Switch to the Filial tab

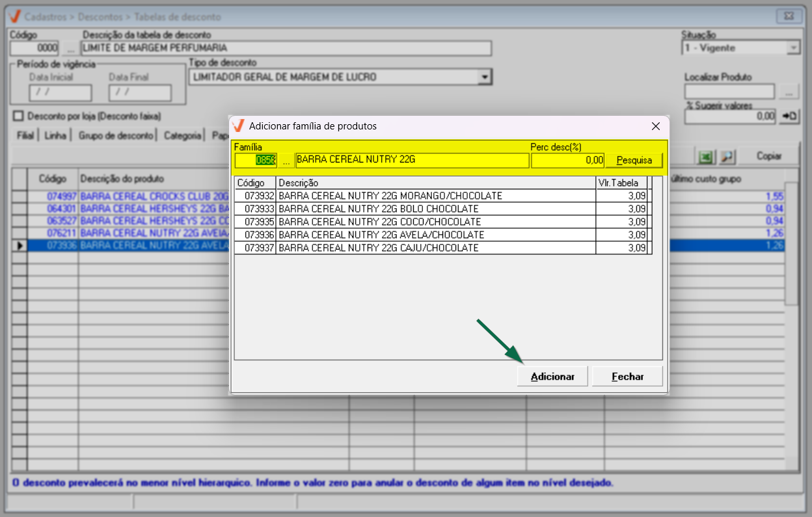tap(24, 136)
